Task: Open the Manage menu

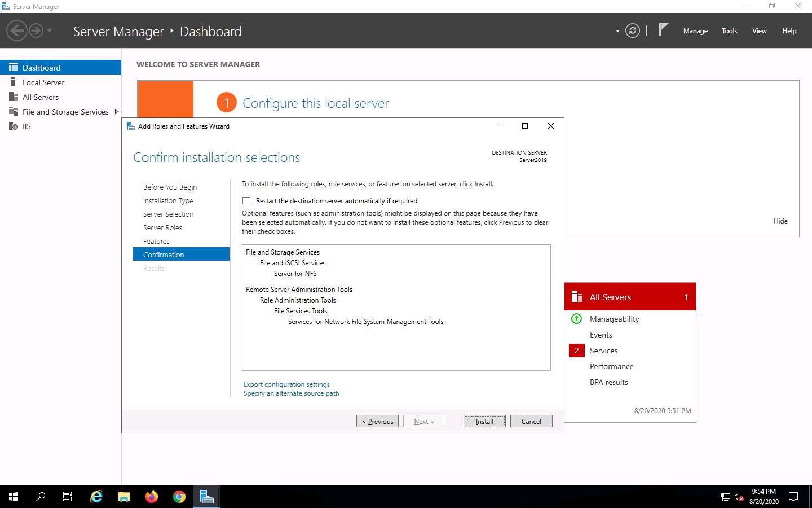Action: (695, 31)
